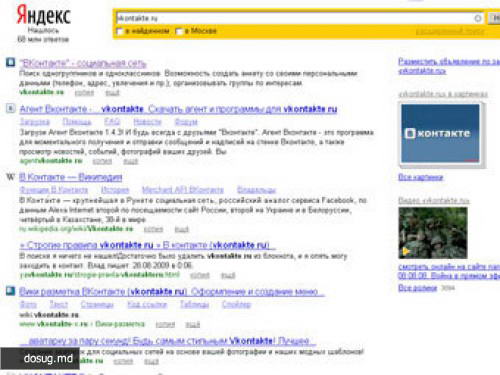Open the 'FAQ' sitelink

[112, 122]
